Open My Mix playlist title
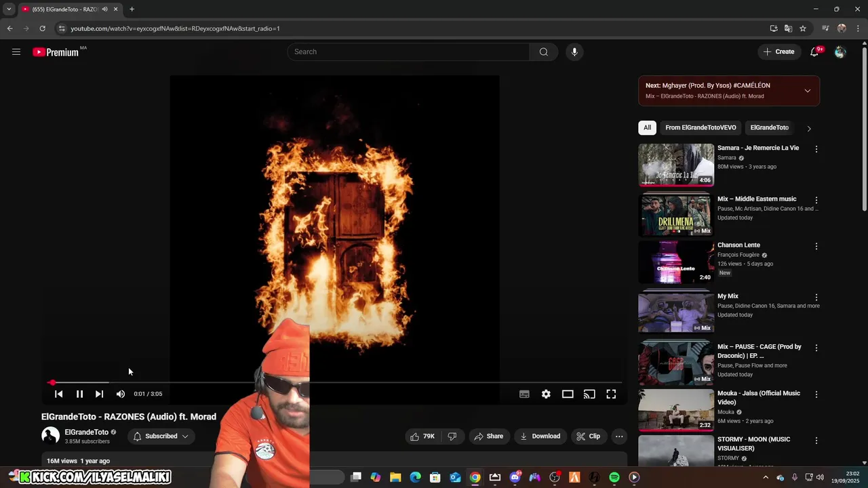This screenshot has height=488, width=868. point(728,296)
